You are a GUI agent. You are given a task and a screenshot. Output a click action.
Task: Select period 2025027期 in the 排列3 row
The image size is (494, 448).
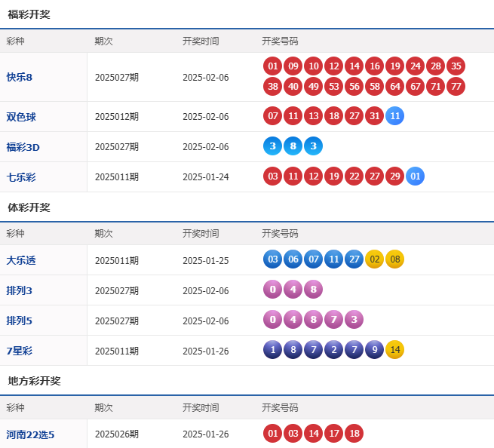[x=117, y=291]
